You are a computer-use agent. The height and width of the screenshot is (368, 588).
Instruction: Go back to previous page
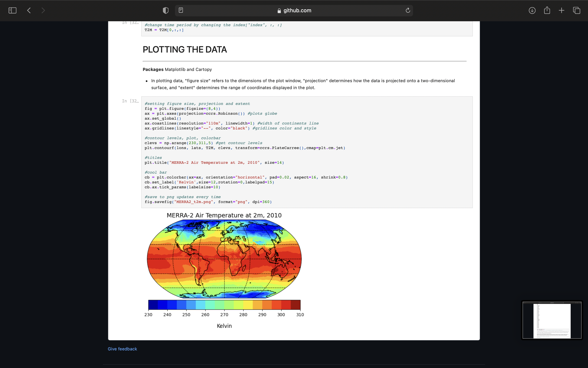point(29,10)
